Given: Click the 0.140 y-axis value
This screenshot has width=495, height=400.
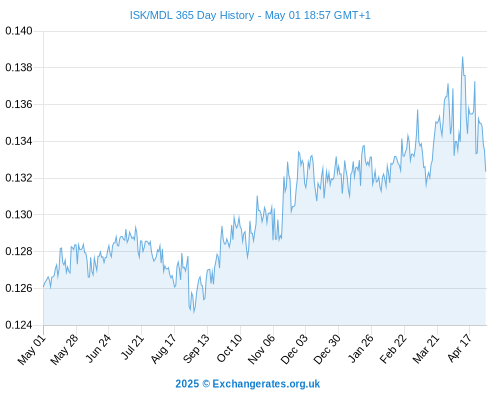Looking at the screenshot, I should [19, 31].
